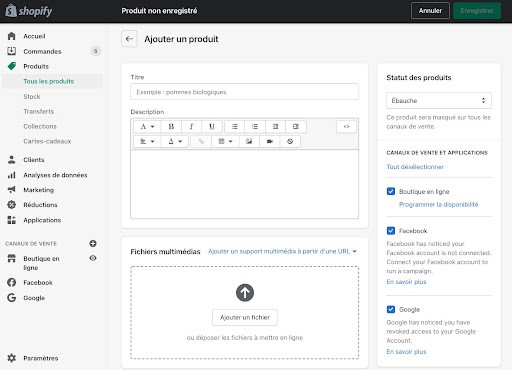
Task: Click the Facebook icon in sidebar
Action: pyautogui.click(x=12, y=282)
